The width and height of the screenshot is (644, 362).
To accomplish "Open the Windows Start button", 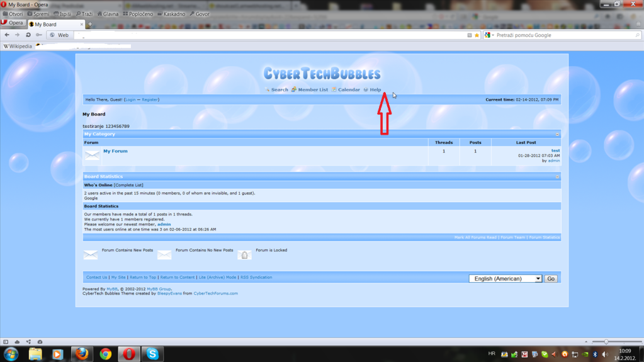I will 11,354.
